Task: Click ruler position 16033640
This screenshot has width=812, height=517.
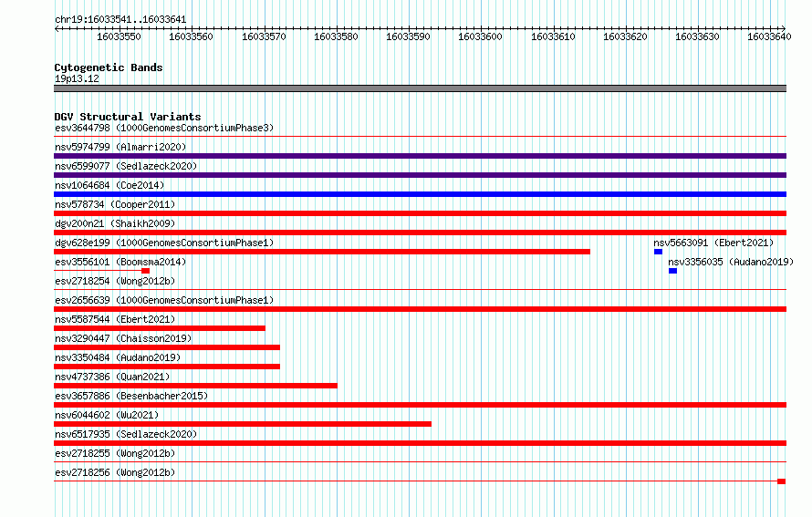Action: [x=769, y=36]
